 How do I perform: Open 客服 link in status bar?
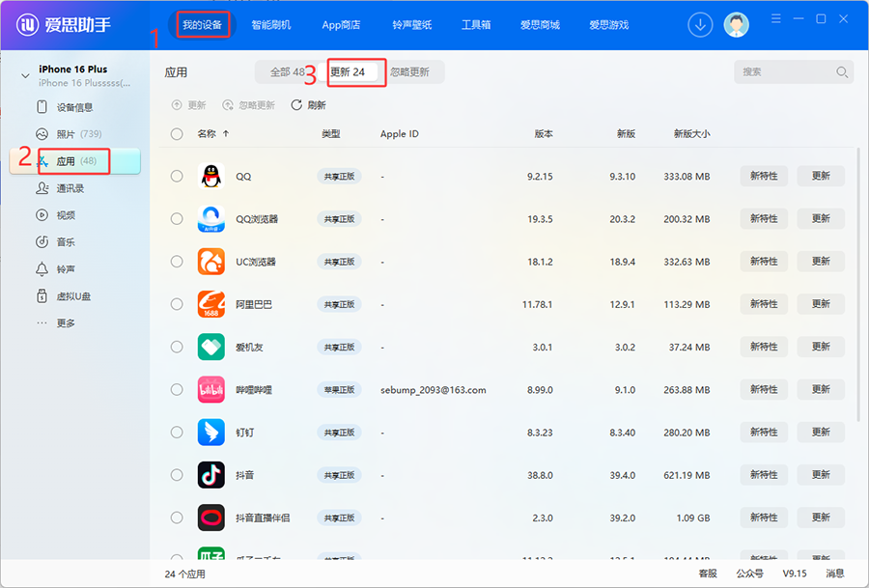click(x=708, y=574)
